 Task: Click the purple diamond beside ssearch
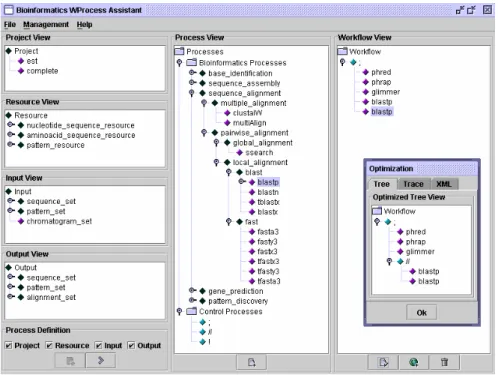pos(240,153)
